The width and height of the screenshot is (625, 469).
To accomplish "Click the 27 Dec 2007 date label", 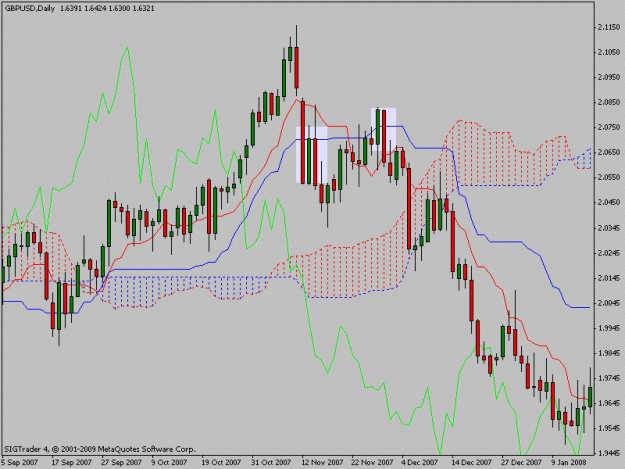I will (x=521, y=463).
